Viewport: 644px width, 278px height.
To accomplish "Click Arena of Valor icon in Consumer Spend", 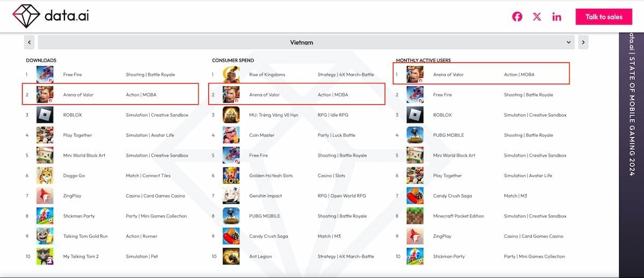I will [x=231, y=94].
